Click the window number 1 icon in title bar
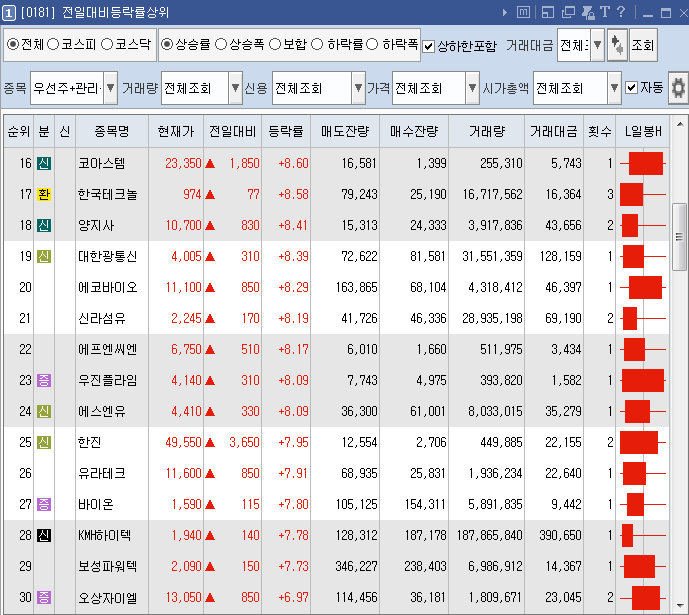 (x=9, y=12)
